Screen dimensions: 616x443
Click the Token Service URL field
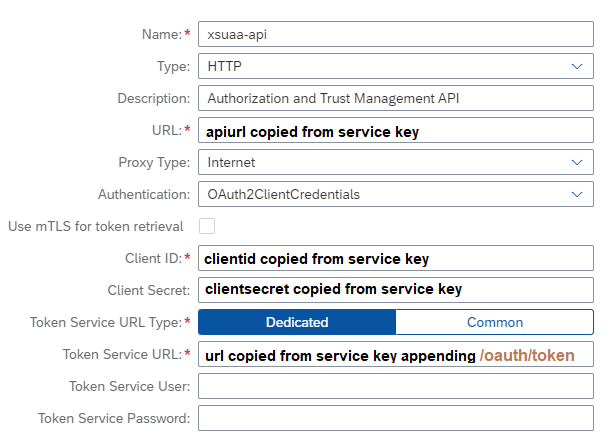tap(396, 354)
